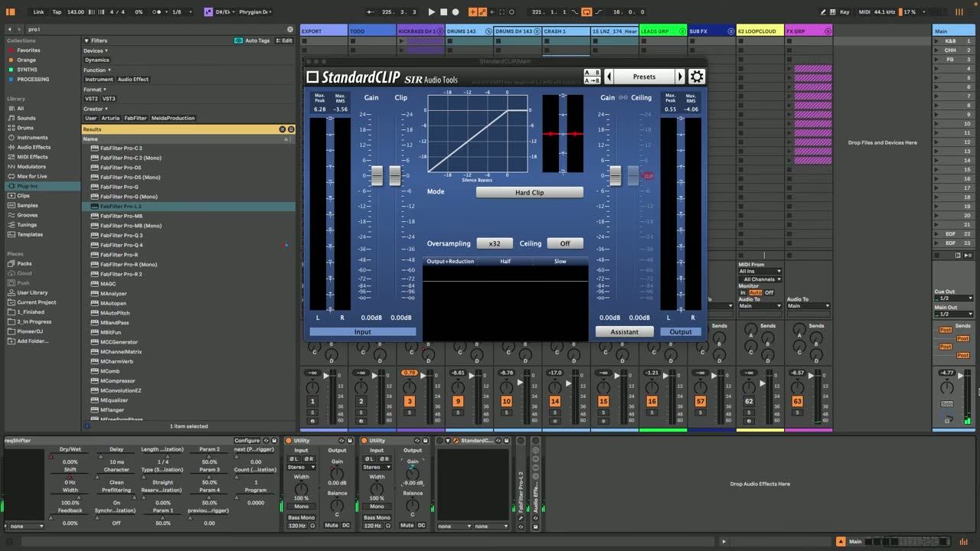
Task: Click the output Gain fader handle
Action: pos(616,175)
